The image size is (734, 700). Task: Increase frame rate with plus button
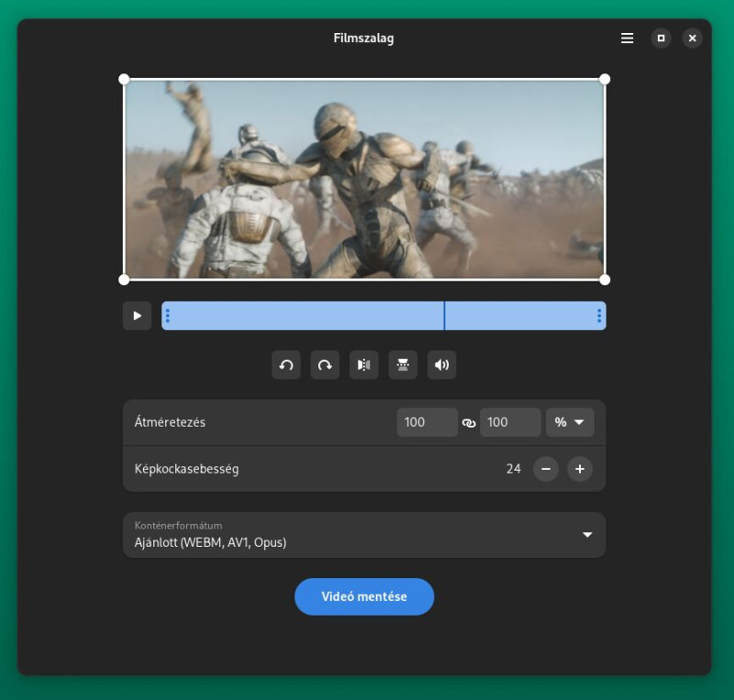click(580, 469)
